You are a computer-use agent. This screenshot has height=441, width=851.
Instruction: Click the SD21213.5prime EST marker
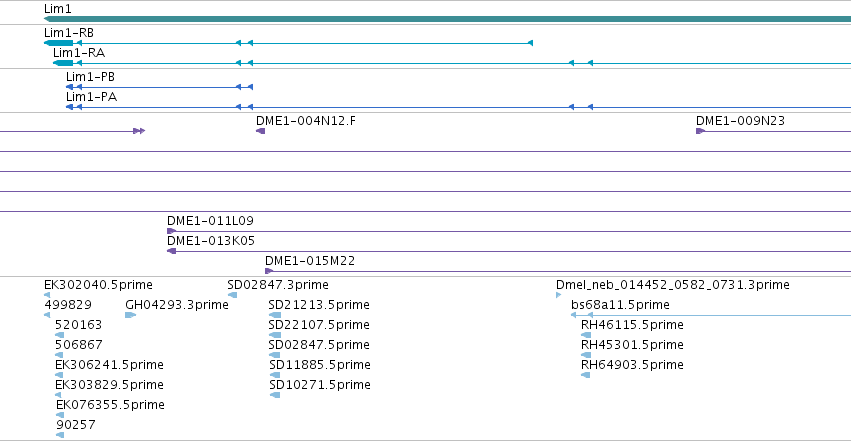click(x=275, y=315)
